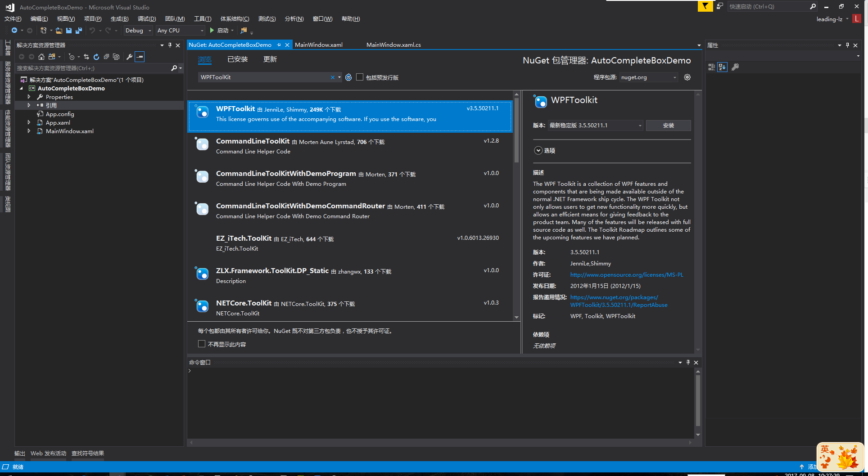The image size is (868, 476).
Task: Click the Navigate Backward arrow in the main toolbar
Action: [14, 31]
